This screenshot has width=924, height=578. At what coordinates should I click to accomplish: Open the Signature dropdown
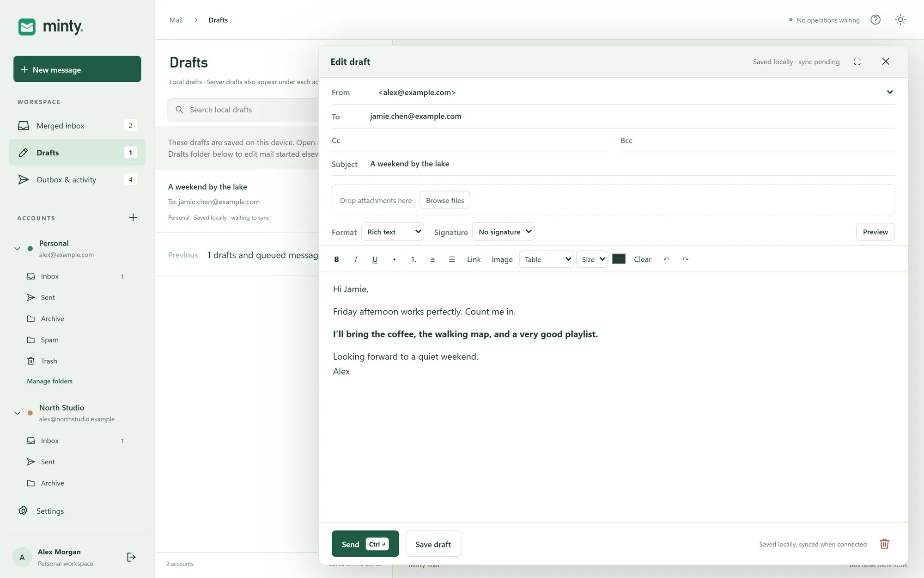click(503, 232)
